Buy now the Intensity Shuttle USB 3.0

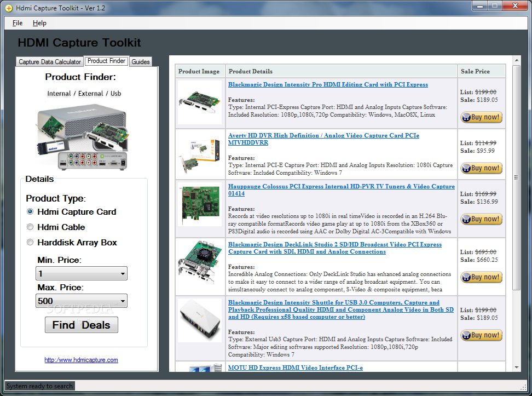click(x=481, y=335)
